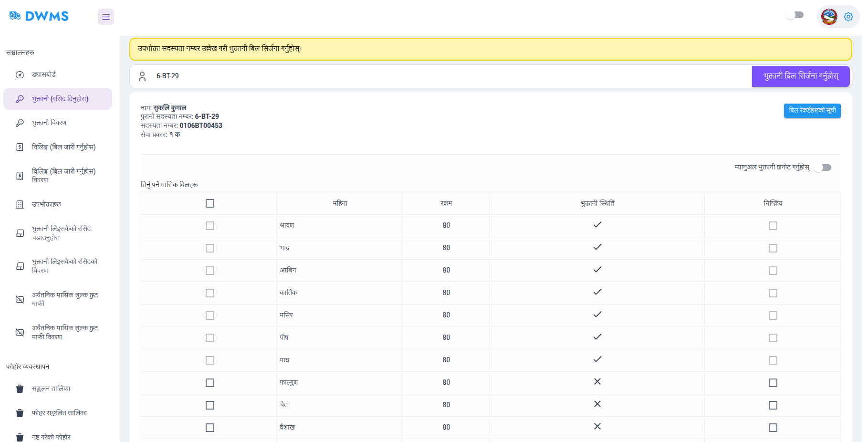868x442 pixels.
Task: Click the crossed-bill icon beside अवैतनिक मासिक शुल्क छुट माफी
Action: click(20, 299)
